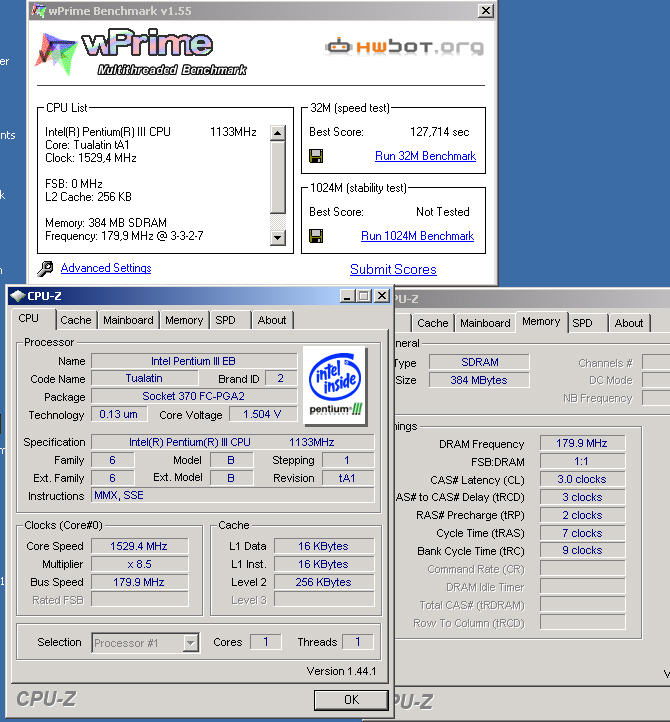The image size is (670, 722).
Task: Click Technology value 0.13 um
Action: click(x=119, y=414)
